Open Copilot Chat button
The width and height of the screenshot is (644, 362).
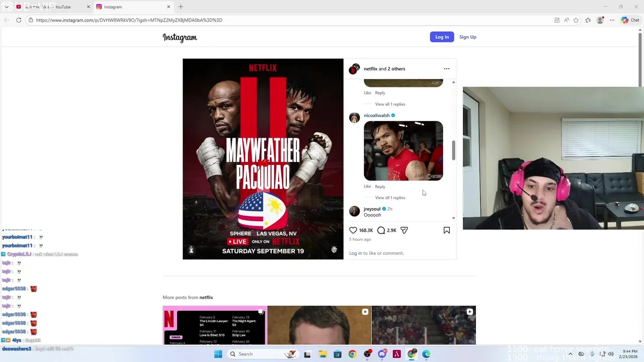coord(630,20)
